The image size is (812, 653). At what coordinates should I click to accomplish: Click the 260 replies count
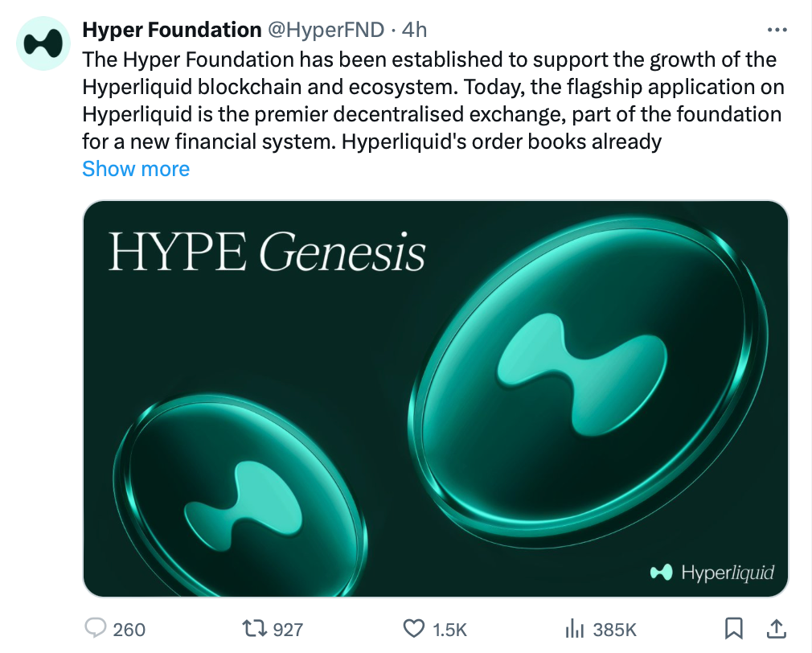pos(129,630)
